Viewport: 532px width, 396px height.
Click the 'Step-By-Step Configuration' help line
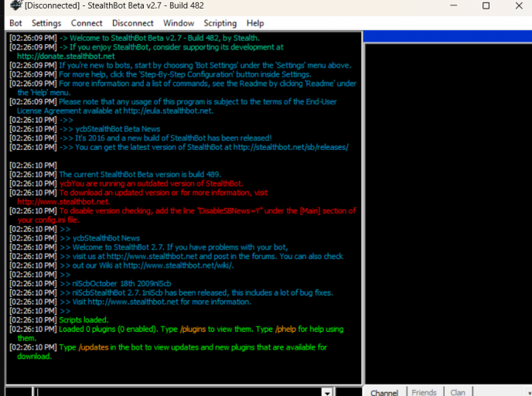point(185,74)
